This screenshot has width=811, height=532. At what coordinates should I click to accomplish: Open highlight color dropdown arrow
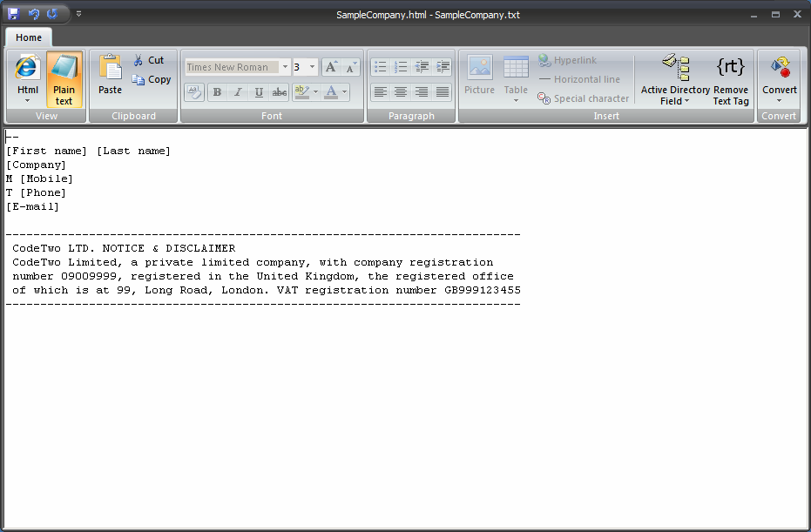pos(315,92)
